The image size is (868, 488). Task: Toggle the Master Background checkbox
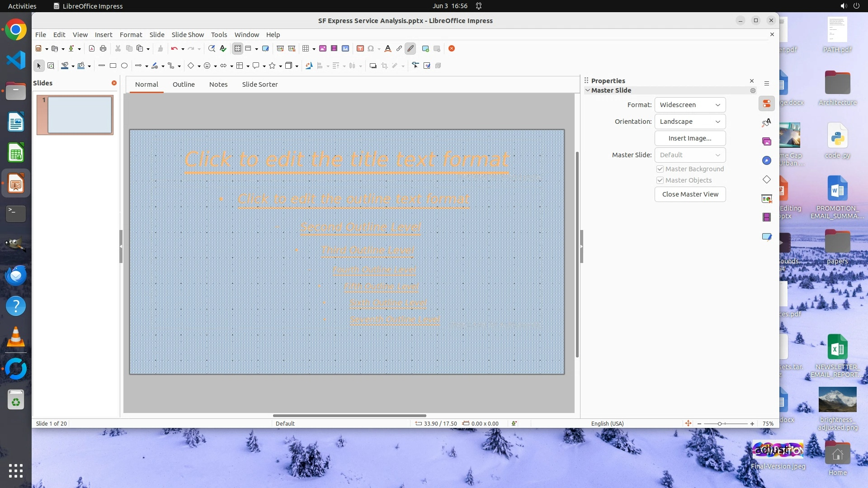(x=660, y=169)
